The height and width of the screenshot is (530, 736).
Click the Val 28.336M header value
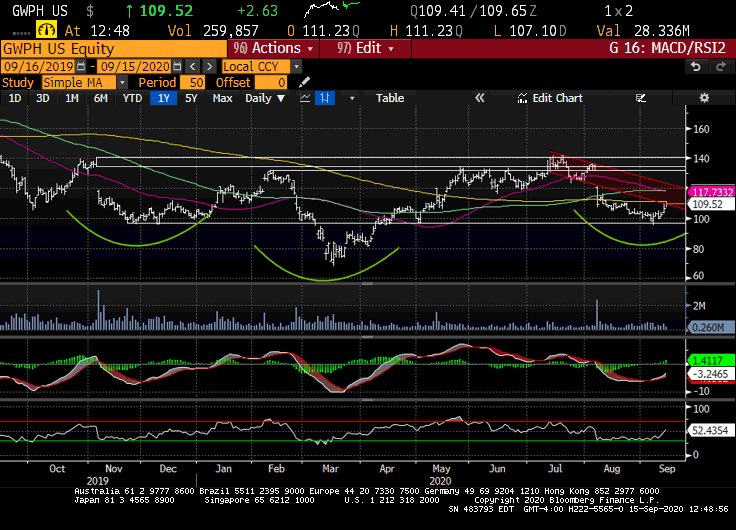(x=643, y=31)
